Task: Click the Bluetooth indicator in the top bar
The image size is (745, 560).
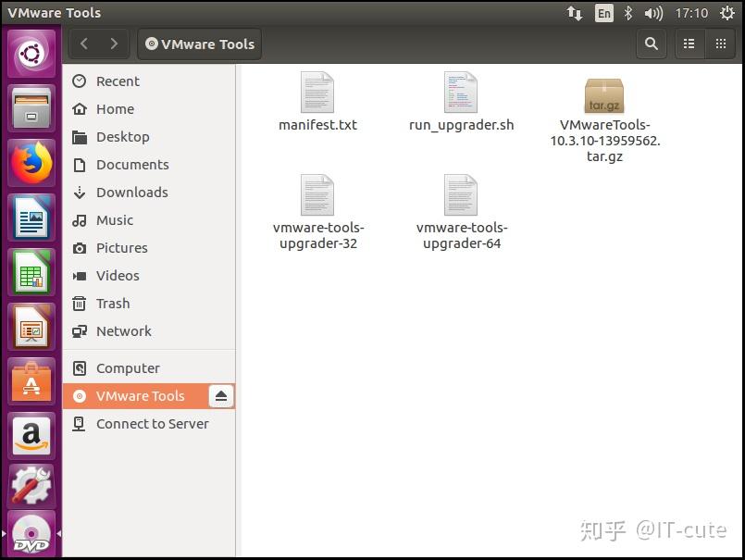Action: click(x=627, y=13)
